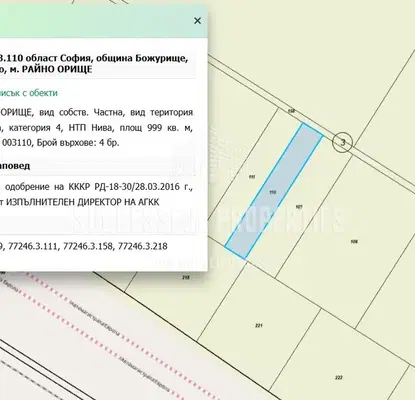
Task: Select parcel 222 at the bottom
Action: [x=338, y=378]
